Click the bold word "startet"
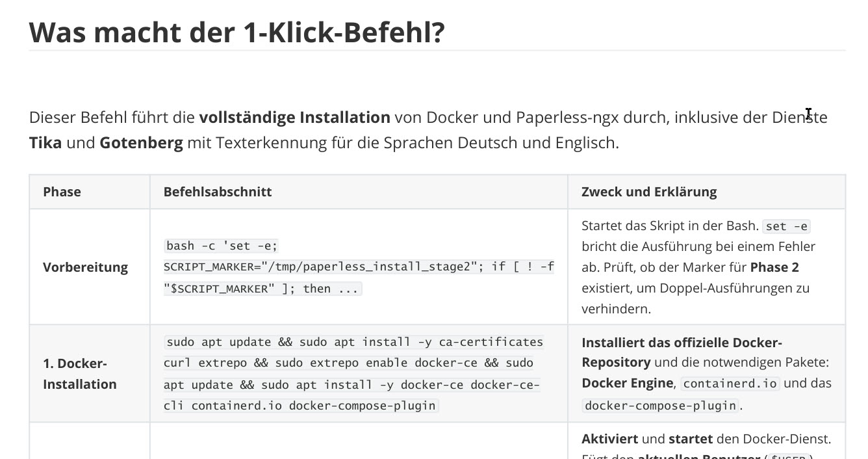The width and height of the screenshot is (868, 459). tap(690, 439)
